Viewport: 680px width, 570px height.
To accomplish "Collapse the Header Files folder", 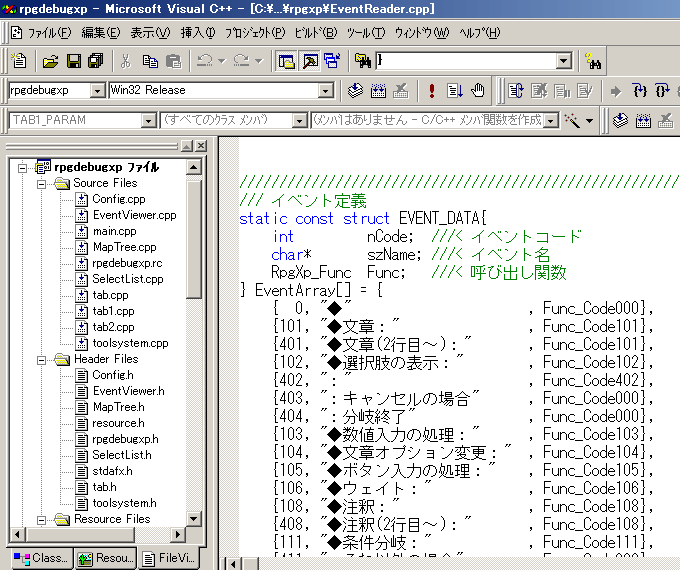I will click(42, 360).
